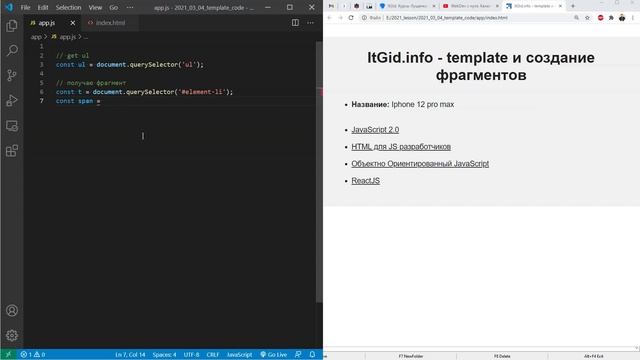Go back in Chrome browser

[330, 18]
